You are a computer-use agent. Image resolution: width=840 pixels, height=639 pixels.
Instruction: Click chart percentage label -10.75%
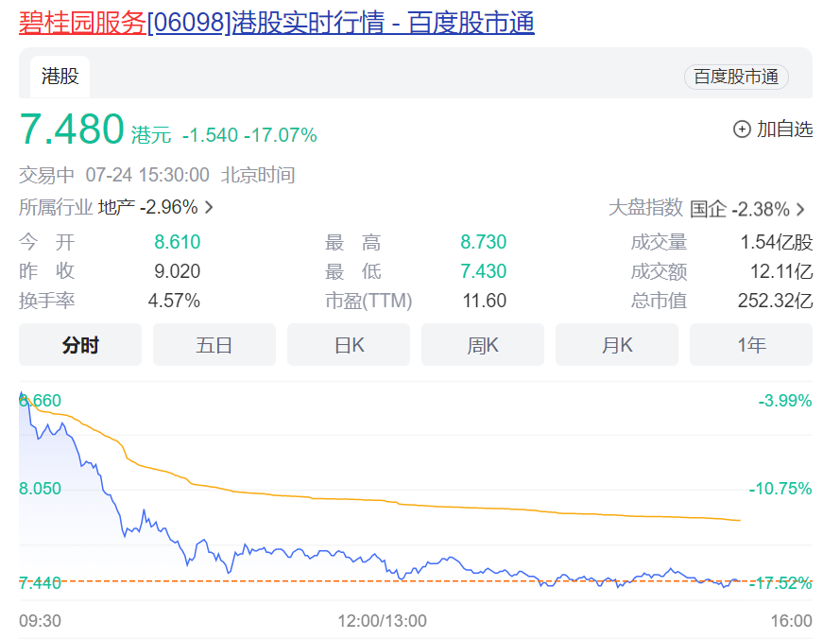(780, 489)
